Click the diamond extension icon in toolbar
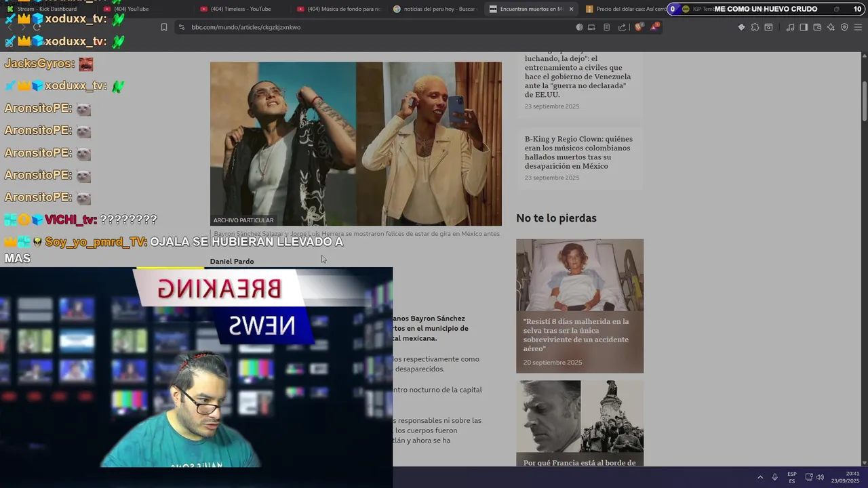868x488 pixels. (741, 27)
